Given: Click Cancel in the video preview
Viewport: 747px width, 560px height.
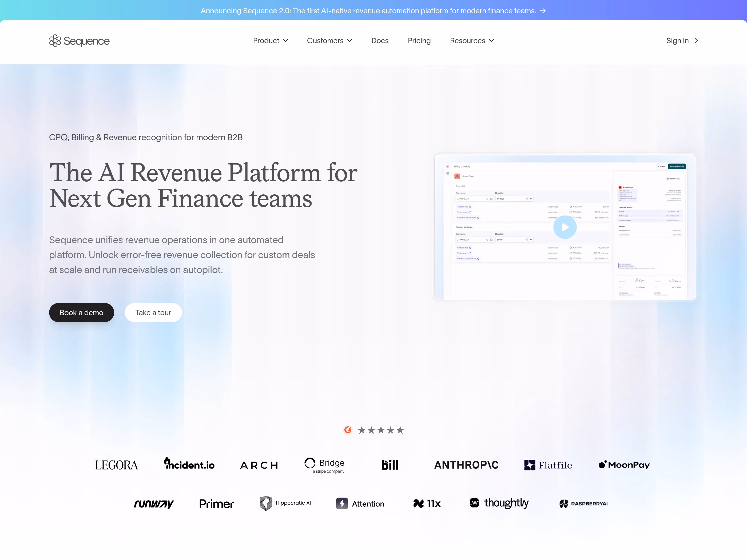Looking at the screenshot, I should tap(662, 166).
